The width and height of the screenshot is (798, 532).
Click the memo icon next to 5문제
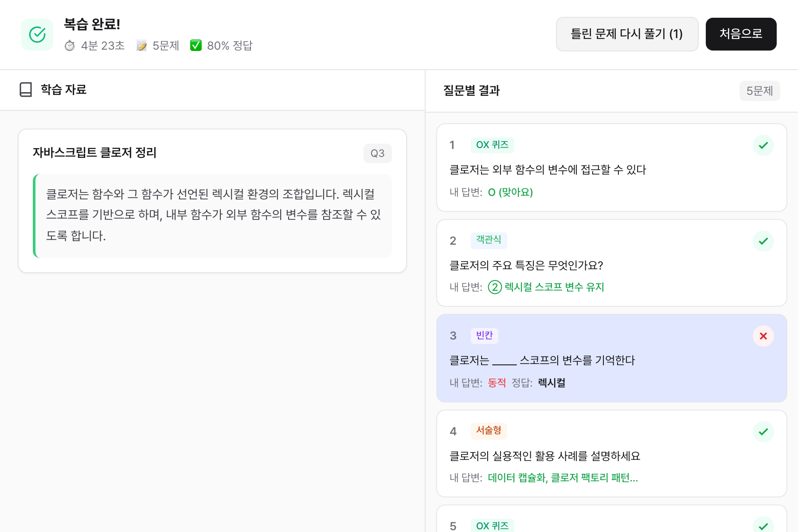(141, 46)
